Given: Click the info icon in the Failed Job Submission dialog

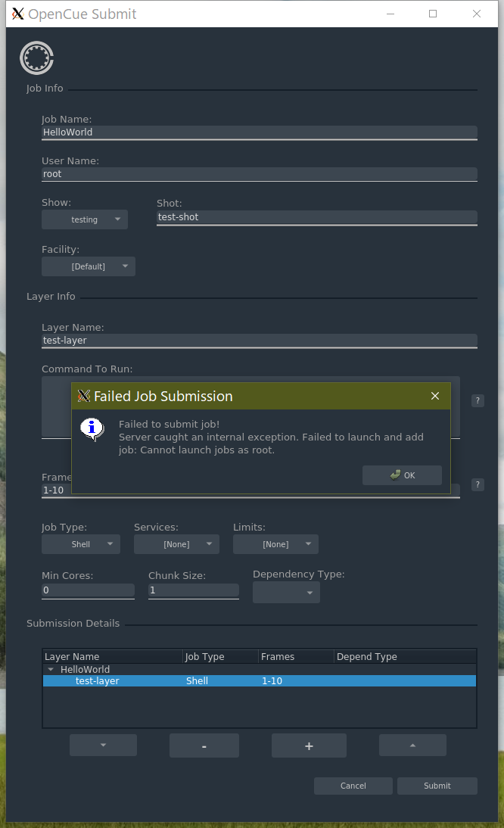Looking at the screenshot, I should (x=92, y=429).
